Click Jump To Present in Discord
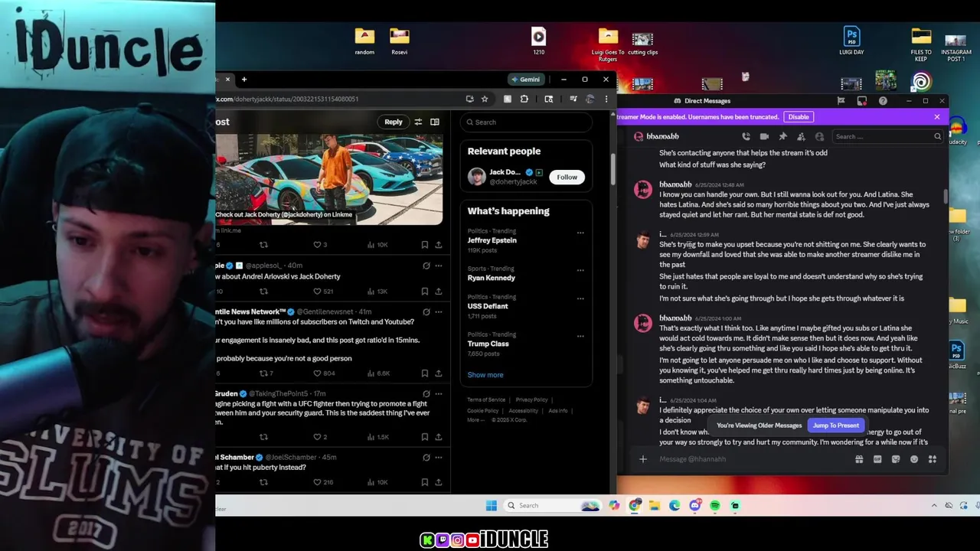The height and width of the screenshot is (551, 980). pos(836,425)
